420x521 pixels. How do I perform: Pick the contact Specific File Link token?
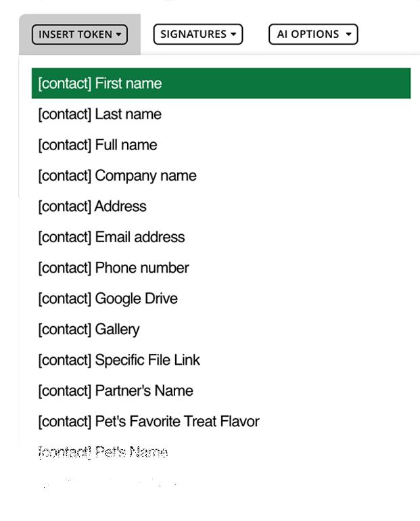pos(120,361)
